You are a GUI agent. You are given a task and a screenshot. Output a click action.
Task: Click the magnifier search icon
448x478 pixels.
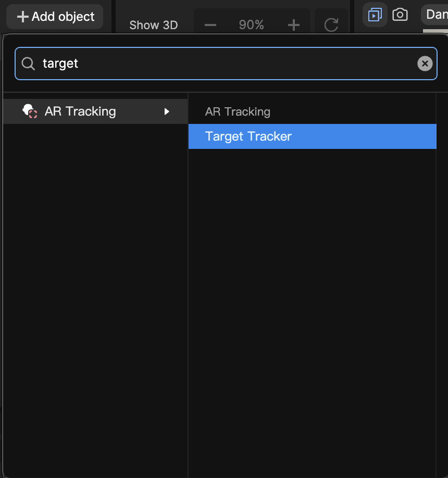(x=28, y=64)
